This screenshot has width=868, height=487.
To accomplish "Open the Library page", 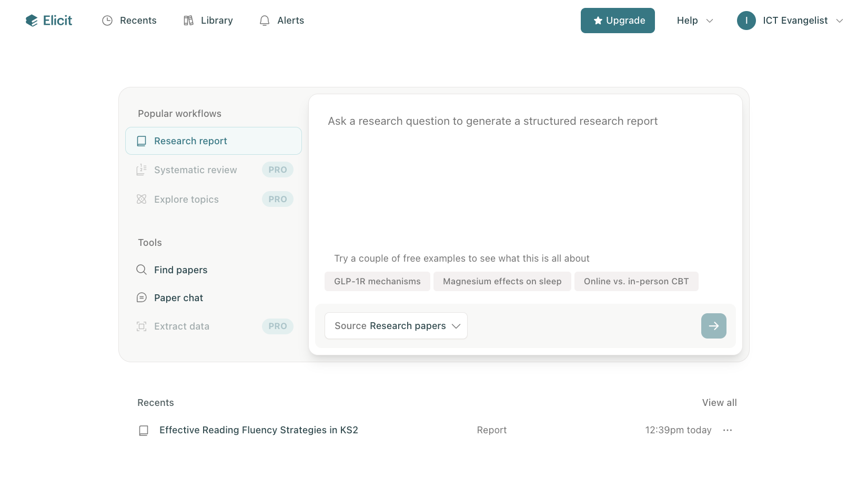I will click(208, 21).
